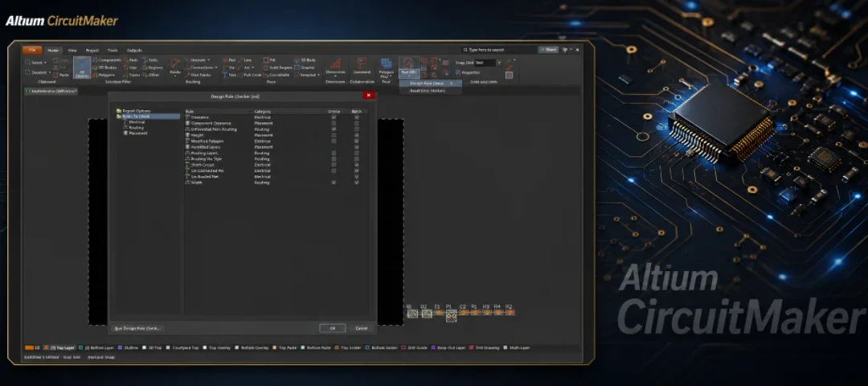The width and height of the screenshot is (868, 386).
Task: Toggle Batch checkbox for Component Clearance
Action: tap(357, 123)
